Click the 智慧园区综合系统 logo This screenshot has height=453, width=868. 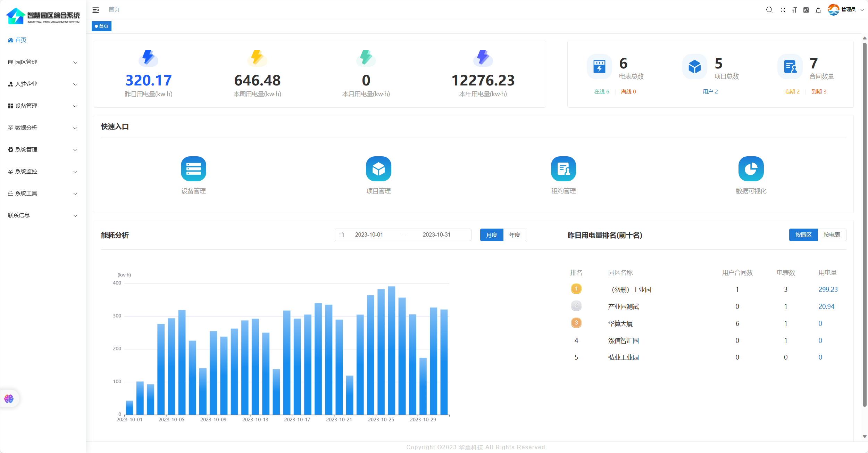pos(43,16)
